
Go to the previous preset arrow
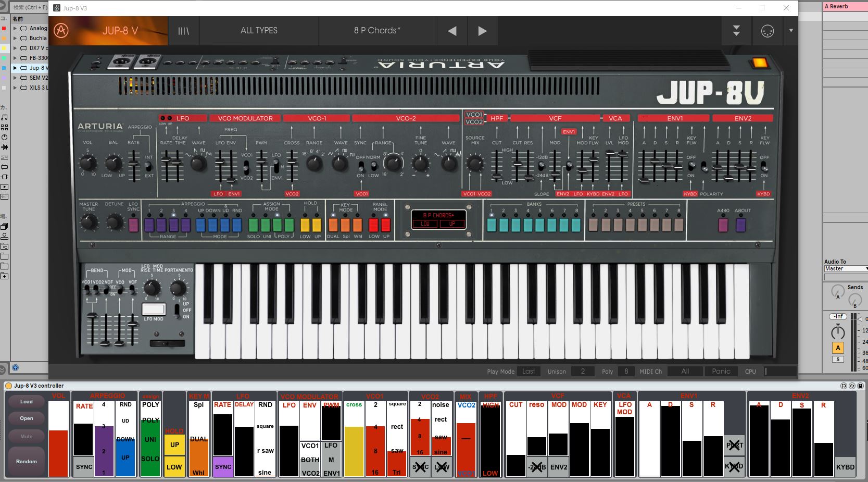[x=452, y=31]
